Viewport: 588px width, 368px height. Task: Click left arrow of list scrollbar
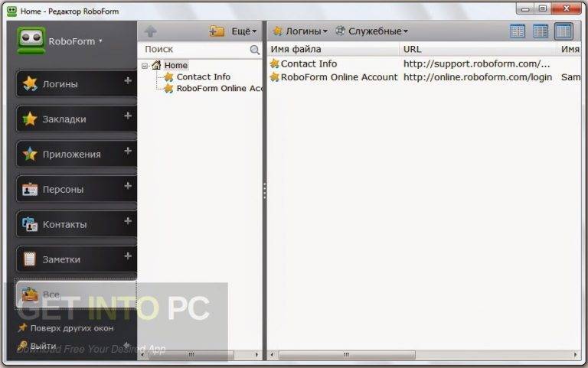273,354
